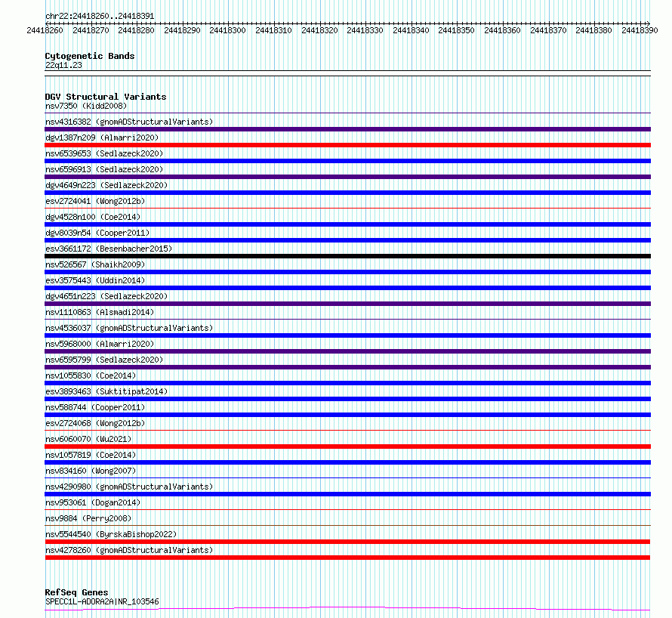Image resolution: width=672 pixels, height=618 pixels.
Task: Select esv3893463 (Suktitipat2014) label
Action: [106, 391]
